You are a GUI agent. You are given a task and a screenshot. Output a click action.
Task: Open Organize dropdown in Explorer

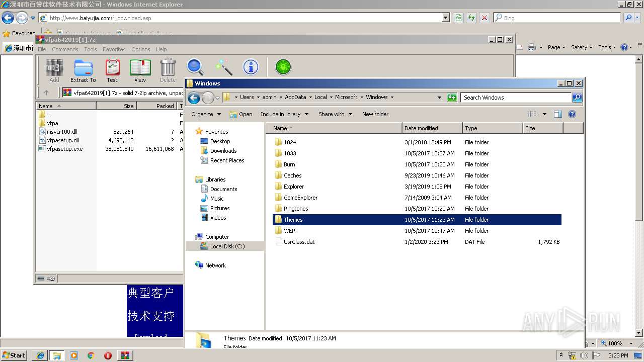206,114
